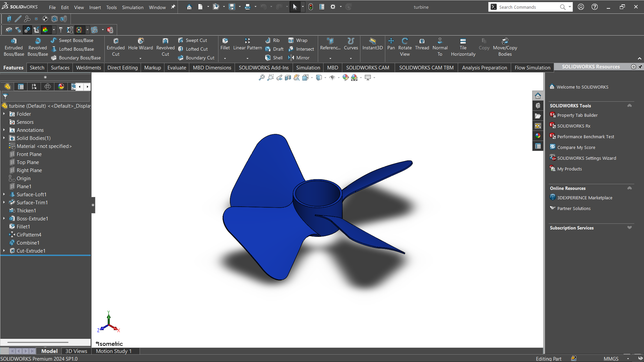This screenshot has width=644, height=362.
Task: Expand the Solid Bodies(1) tree node
Action: click(4, 138)
